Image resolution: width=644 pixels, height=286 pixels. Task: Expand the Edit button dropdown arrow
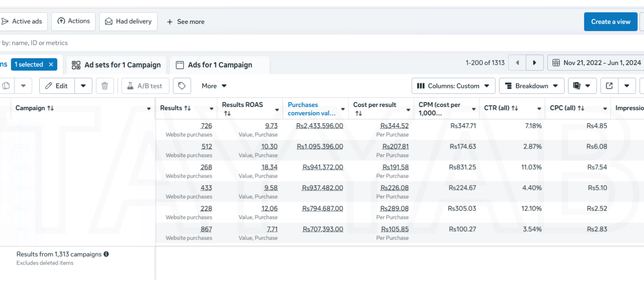click(x=83, y=86)
